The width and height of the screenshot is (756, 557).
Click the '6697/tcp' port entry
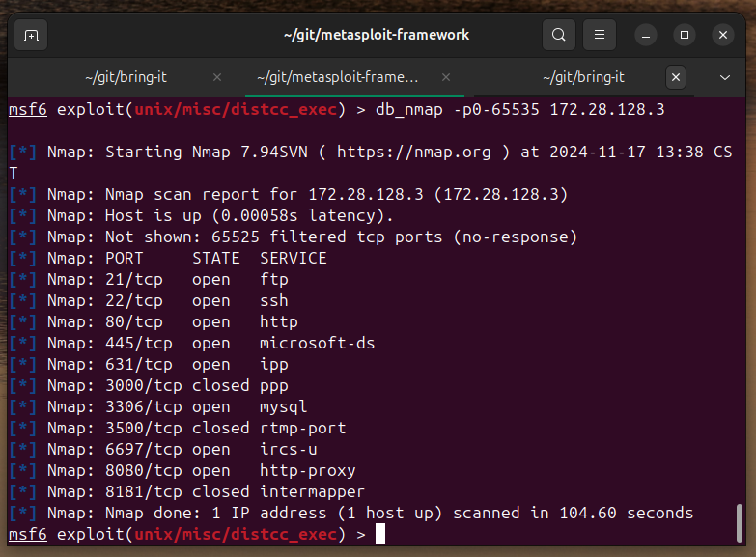[x=144, y=450]
